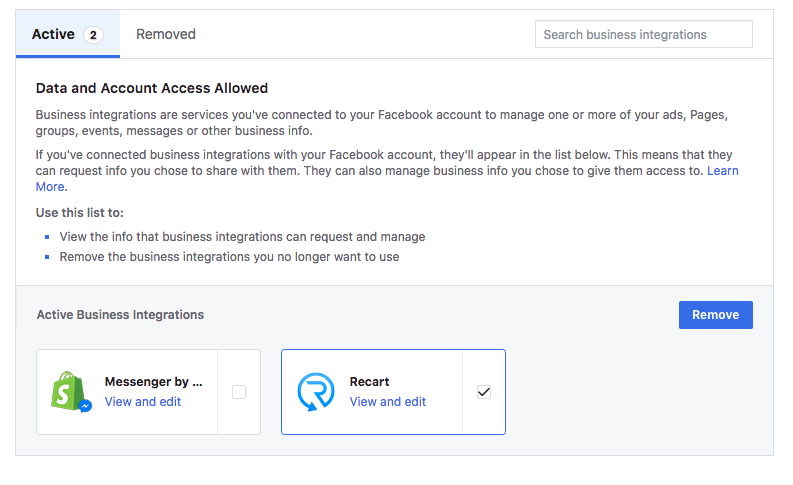The height and width of the screenshot is (485, 793).
Task: Click the Use this list to label
Action: [79, 213]
